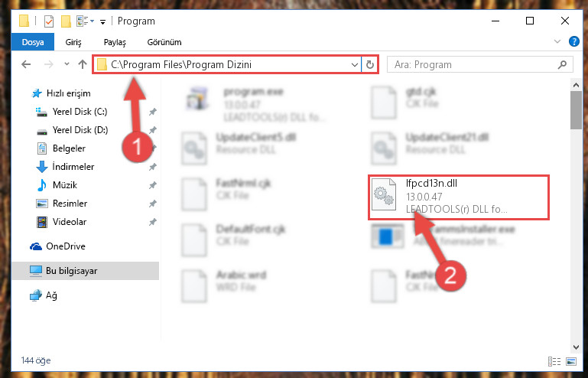Screen dimensions: 588x378
Task: Open the Görünüm ribbon tab
Action: click(x=164, y=42)
